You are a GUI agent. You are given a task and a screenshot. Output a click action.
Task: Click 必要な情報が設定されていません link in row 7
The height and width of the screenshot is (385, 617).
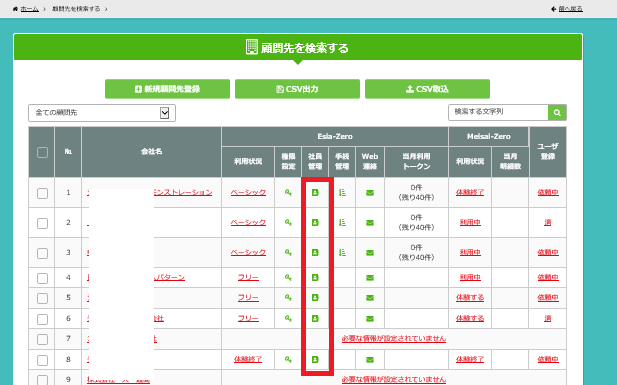(x=394, y=339)
